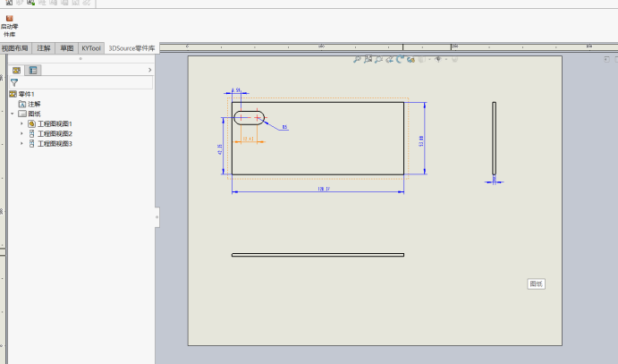Focus the feature tree filter input box
The height and width of the screenshot is (364, 618).
(x=80, y=82)
